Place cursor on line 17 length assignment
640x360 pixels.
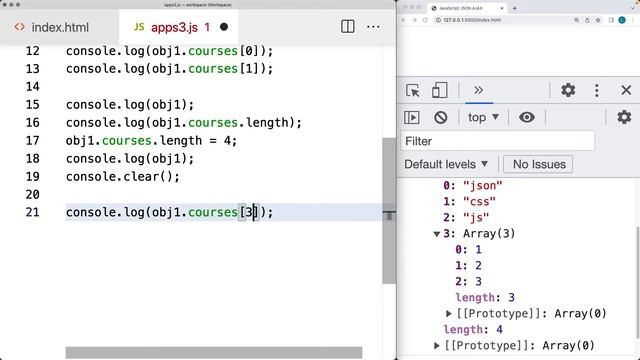(151, 141)
